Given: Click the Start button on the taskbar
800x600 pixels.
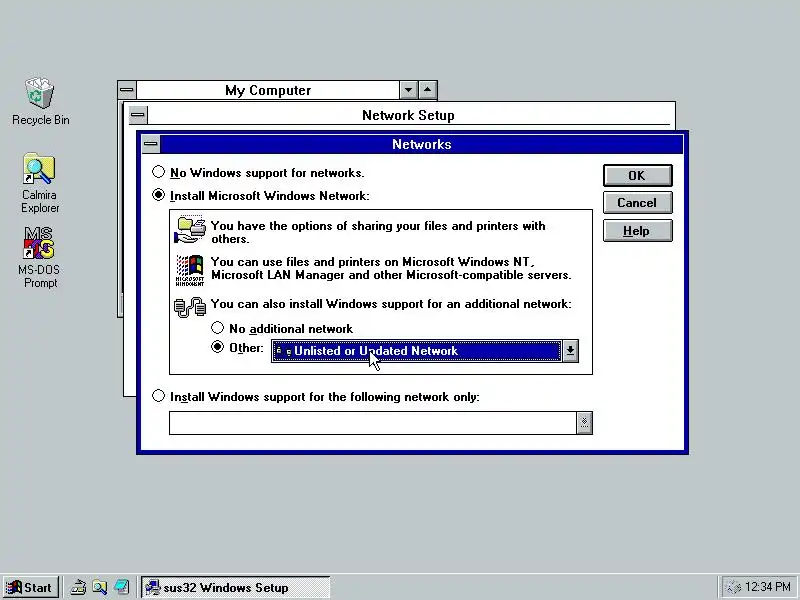Looking at the screenshot, I should 31,587.
